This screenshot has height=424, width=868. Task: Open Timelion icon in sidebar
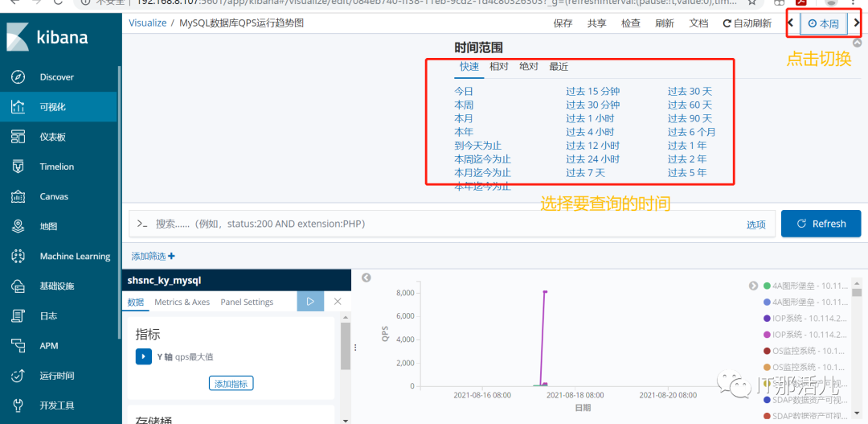pos(18,167)
